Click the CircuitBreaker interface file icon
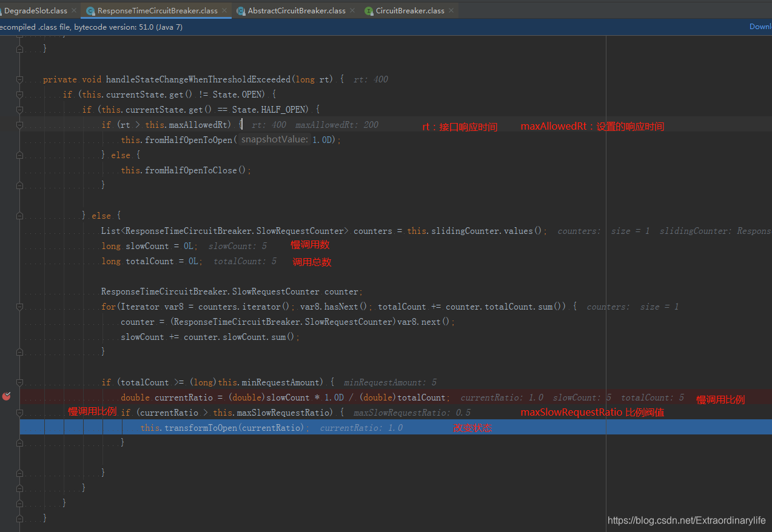Viewport: 772px width, 532px height. [x=369, y=11]
